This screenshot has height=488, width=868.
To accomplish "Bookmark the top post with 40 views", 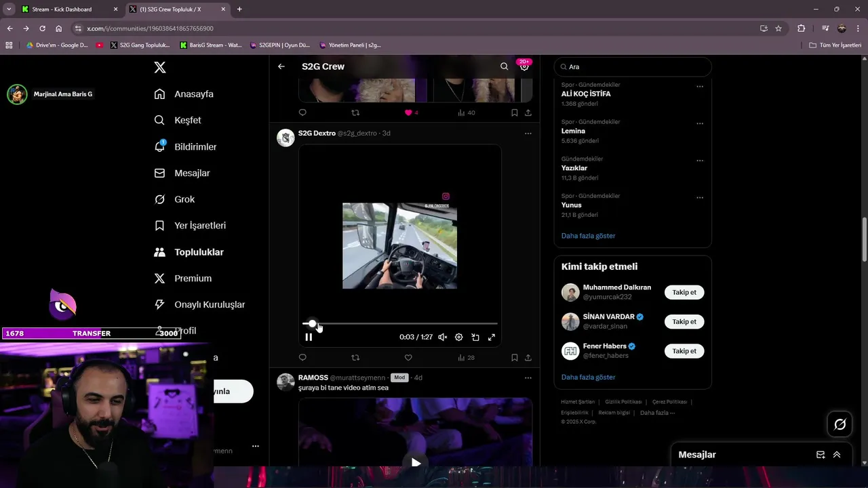I will click(x=515, y=113).
